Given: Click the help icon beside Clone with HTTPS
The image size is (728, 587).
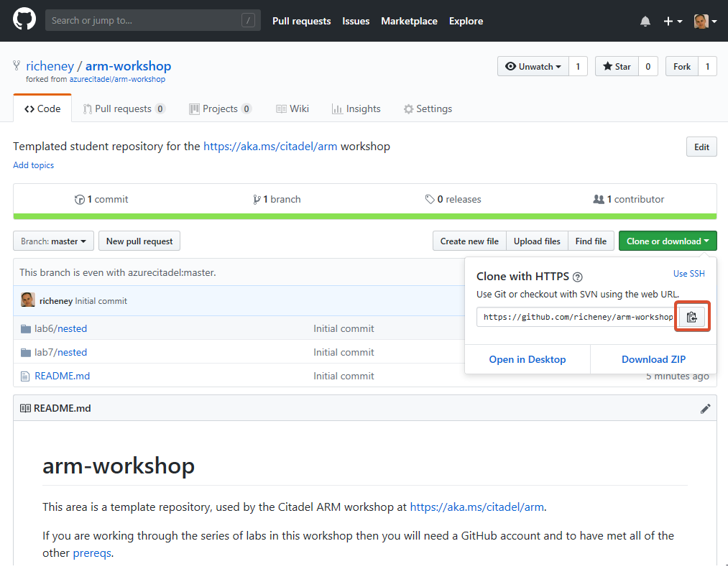Looking at the screenshot, I should (578, 277).
